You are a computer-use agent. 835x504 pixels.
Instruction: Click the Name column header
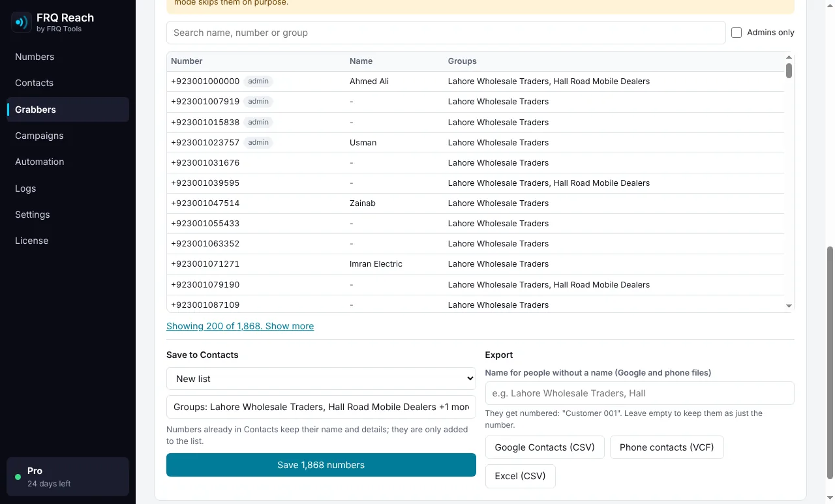point(361,61)
